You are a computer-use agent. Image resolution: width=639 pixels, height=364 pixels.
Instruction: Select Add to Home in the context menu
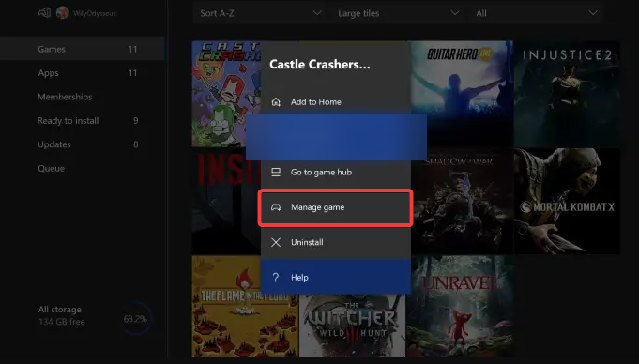click(x=336, y=102)
